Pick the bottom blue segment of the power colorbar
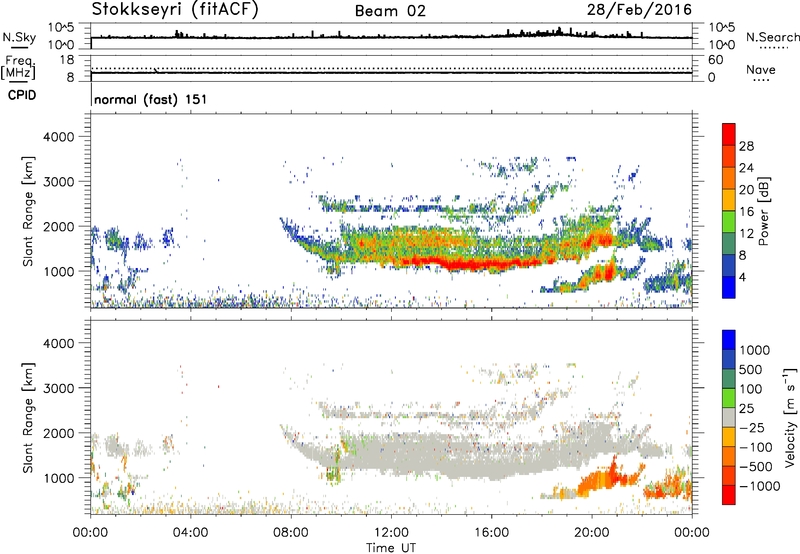Viewport: 800px width, 554px height. [x=729, y=288]
